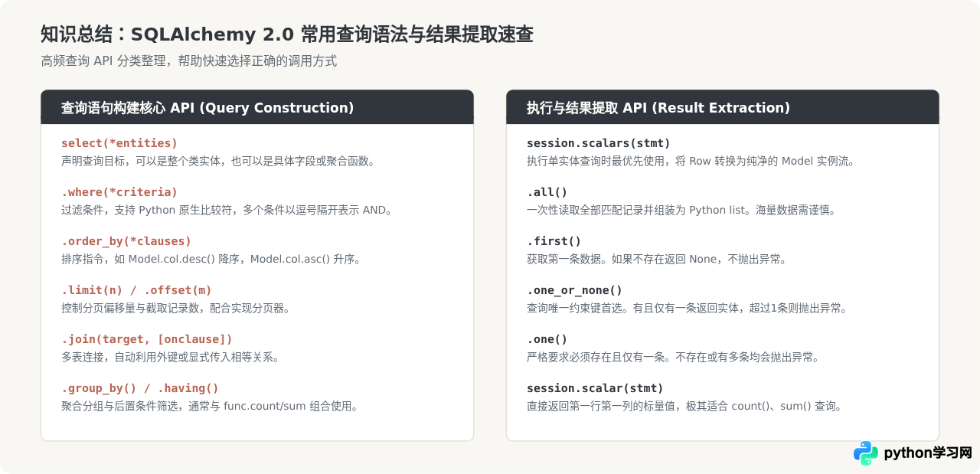Select the '.one_or_none()' code text
980x474 pixels.
(575, 290)
